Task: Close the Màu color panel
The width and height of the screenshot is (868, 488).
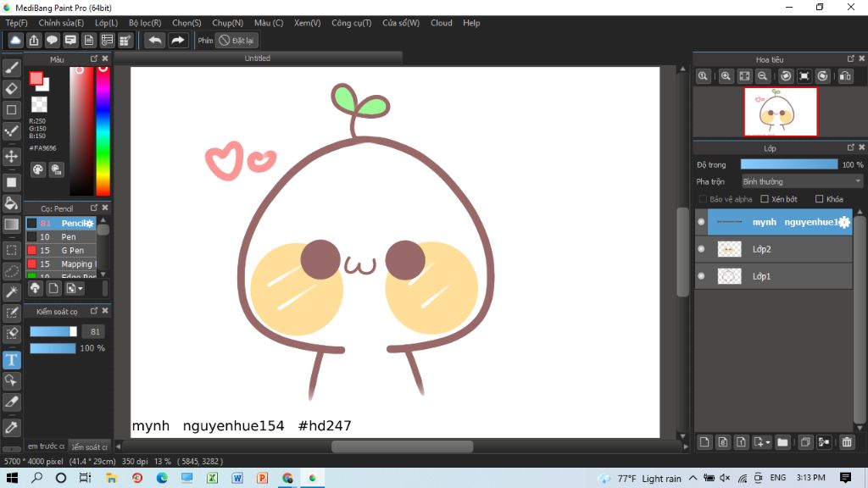Action: point(105,58)
